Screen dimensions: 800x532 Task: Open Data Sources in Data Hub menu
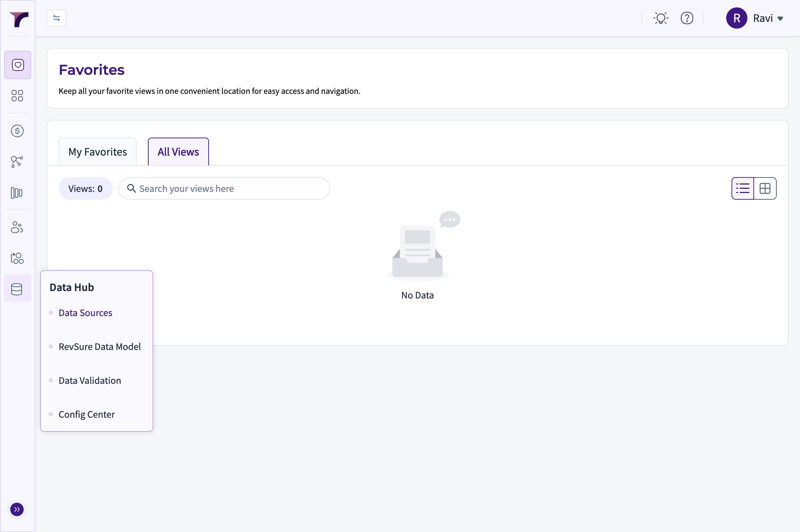click(x=85, y=313)
